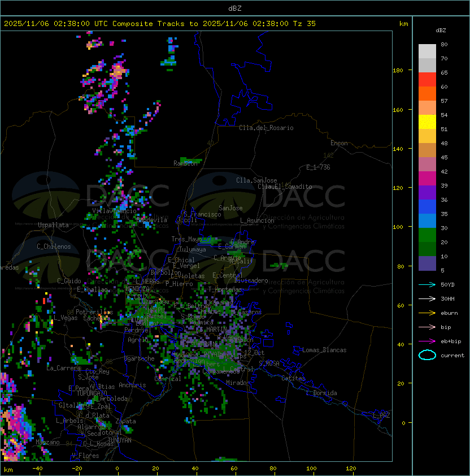Click the 'La_Carrera' map label

(63, 368)
